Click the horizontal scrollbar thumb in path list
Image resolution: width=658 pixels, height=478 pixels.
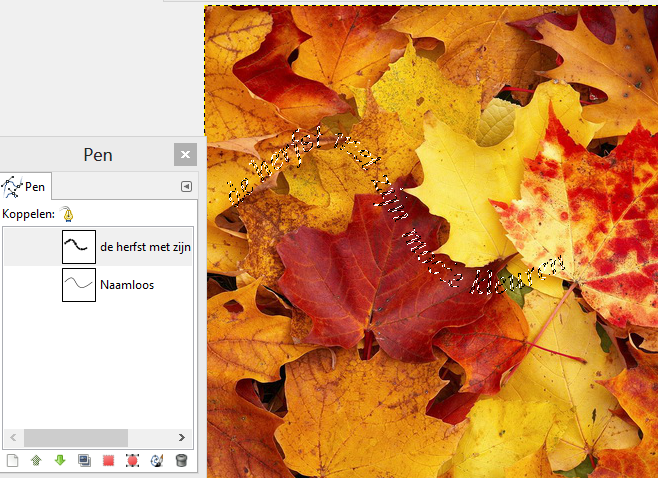point(76,438)
